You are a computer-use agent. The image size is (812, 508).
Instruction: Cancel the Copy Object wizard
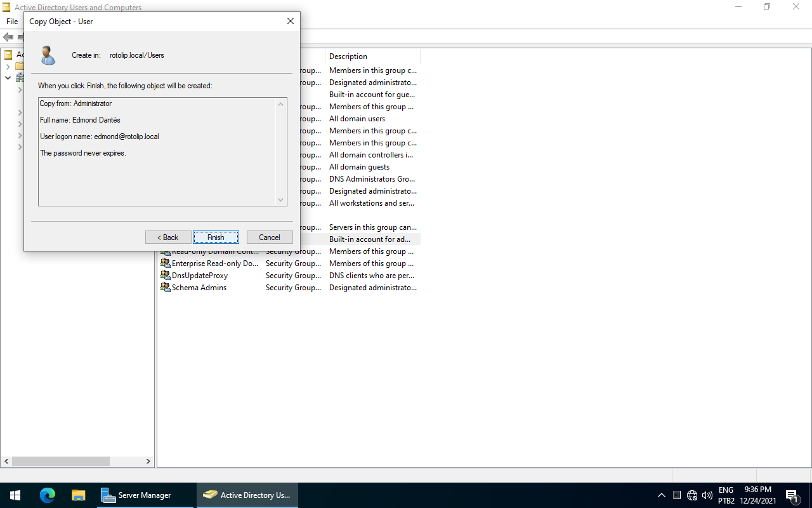point(270,237)
